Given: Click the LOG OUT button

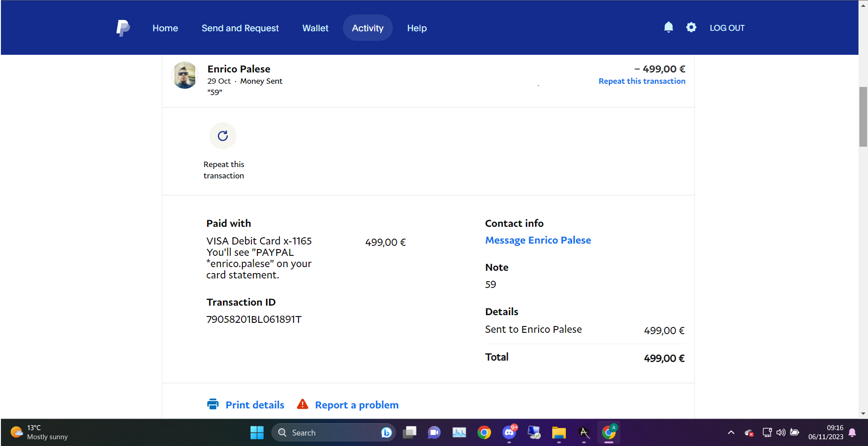Looking at the screenshot, I should click(x=727, y=28).
